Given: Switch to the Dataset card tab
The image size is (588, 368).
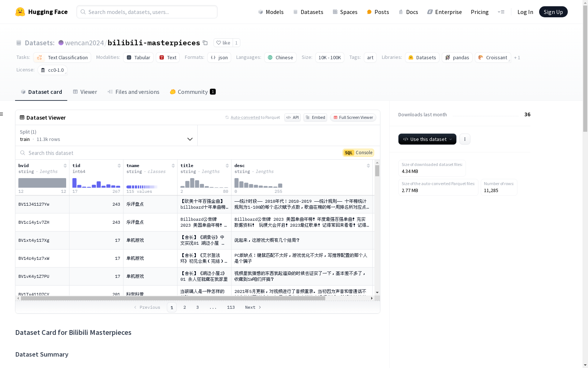Looking at the screenshot, I should coord(41,92).
